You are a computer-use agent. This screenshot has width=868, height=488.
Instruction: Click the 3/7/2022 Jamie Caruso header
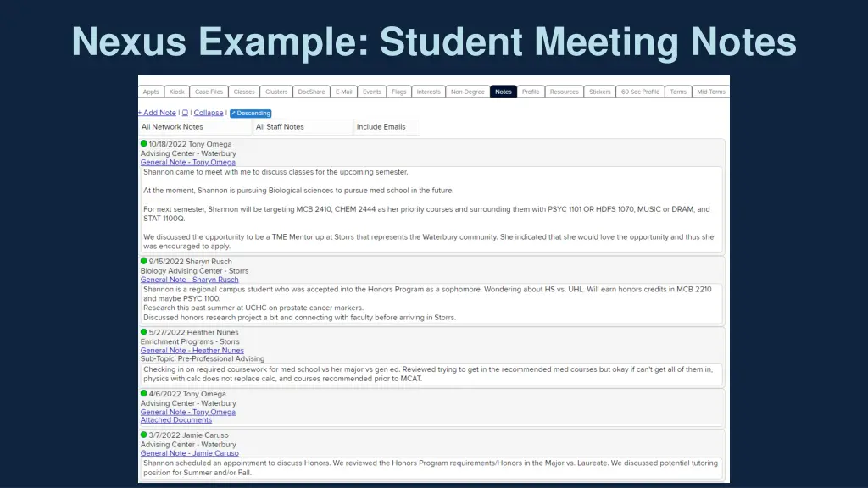pyautogui.click(x=188, y=435)
